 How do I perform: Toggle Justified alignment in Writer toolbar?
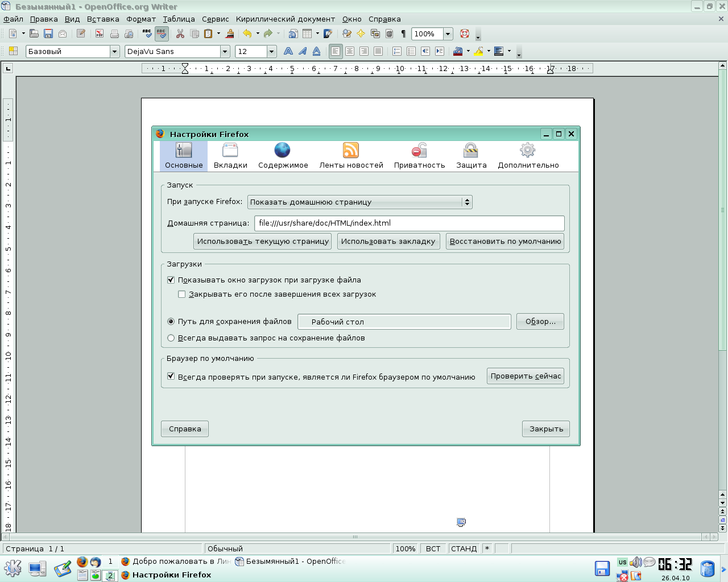pyautogui.click(x=378, y=51)
